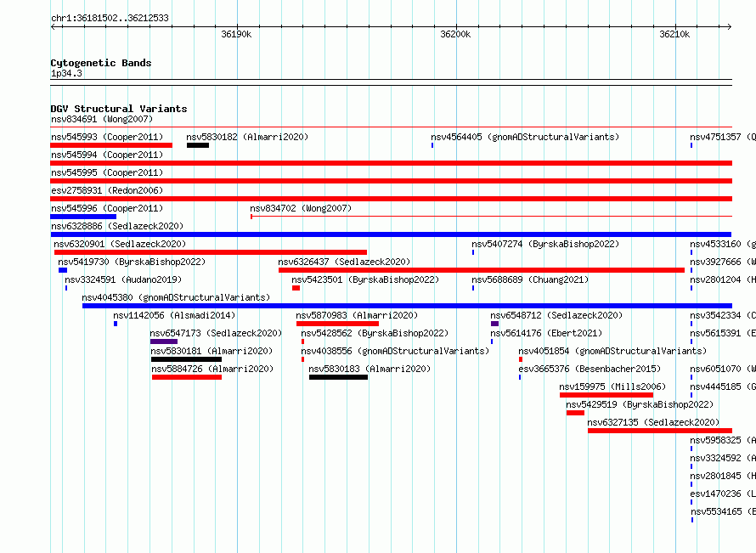Select the nsv5419730 (ByrskaBishop2022) blue marker
Screen dimensions: 756x553
point(63,270)
